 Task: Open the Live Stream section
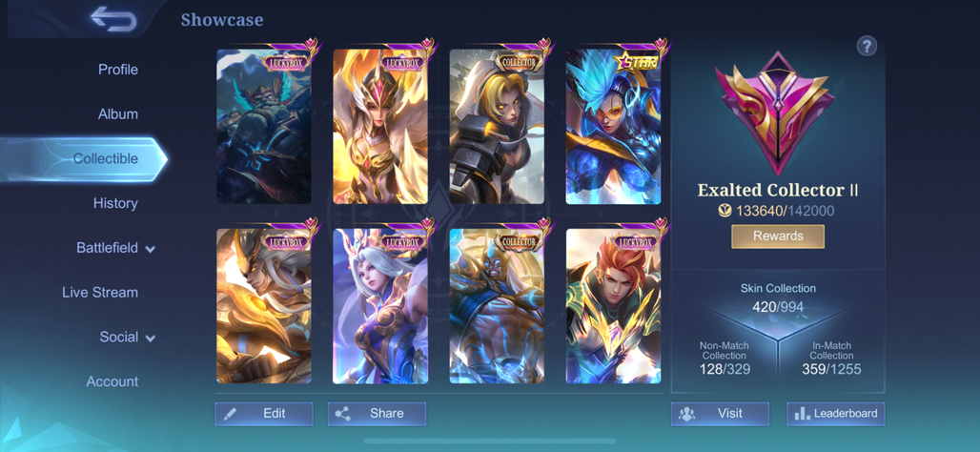tap(100, 292)
